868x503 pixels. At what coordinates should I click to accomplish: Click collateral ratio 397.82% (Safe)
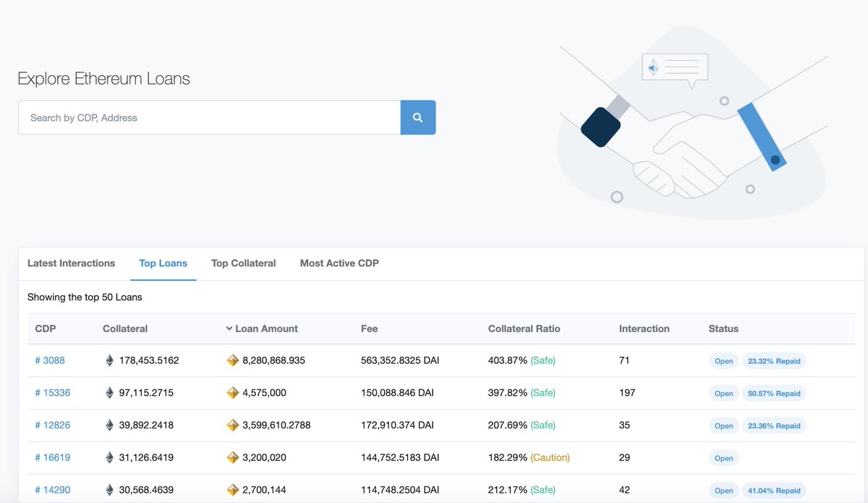coord(522,392)
